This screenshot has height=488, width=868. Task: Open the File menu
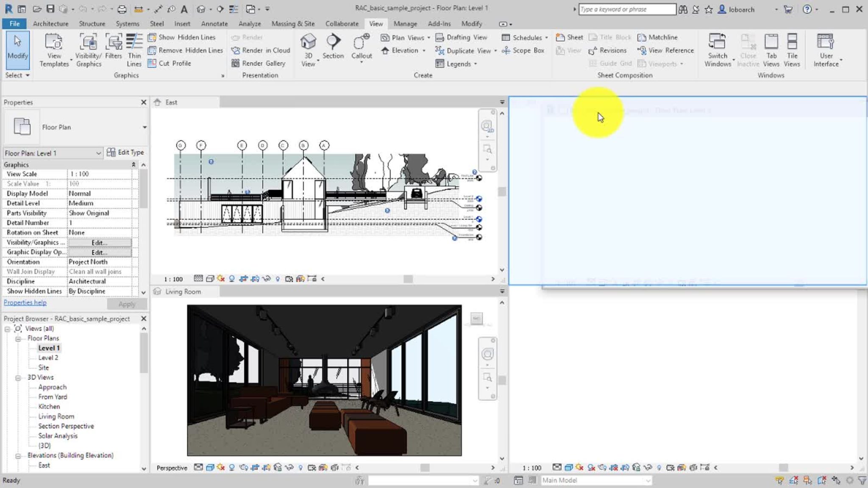coord(14,24)
